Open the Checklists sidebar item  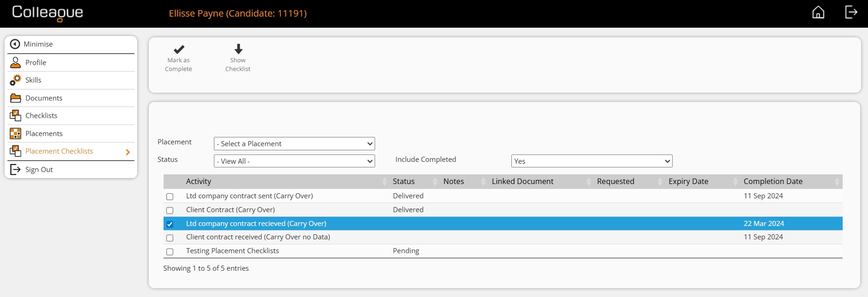(41, 116)
